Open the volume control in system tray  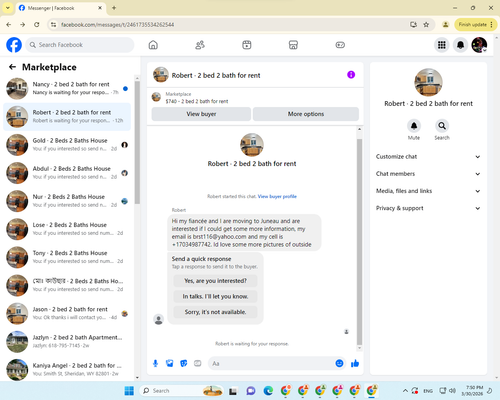coord(452,391)
